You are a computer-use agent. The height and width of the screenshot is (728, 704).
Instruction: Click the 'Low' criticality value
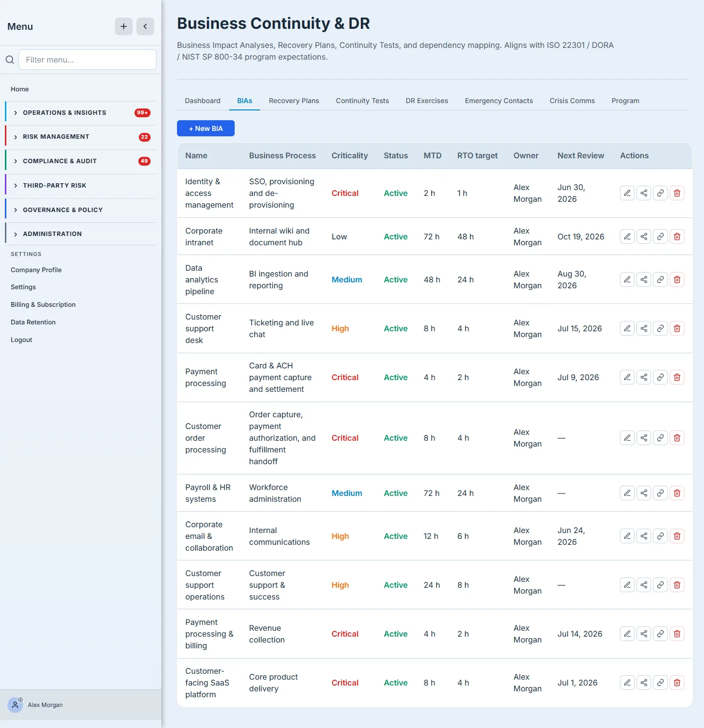[x=339, y=236]
